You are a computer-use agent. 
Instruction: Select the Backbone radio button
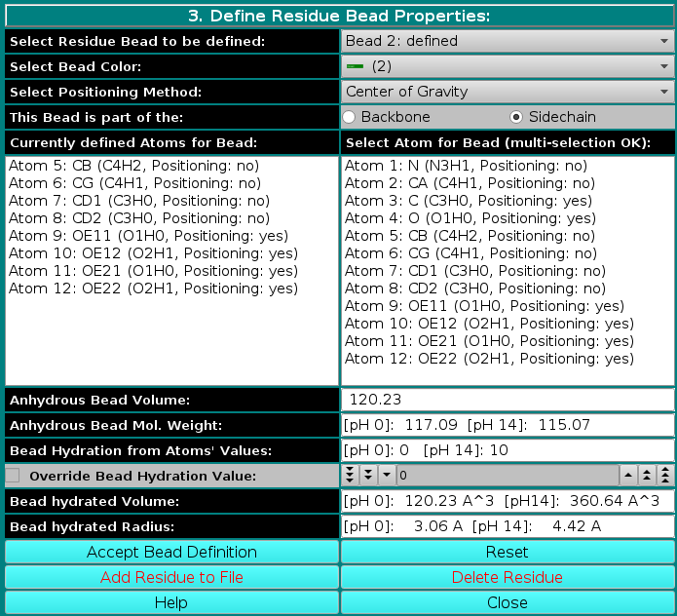tap(350, 117)
